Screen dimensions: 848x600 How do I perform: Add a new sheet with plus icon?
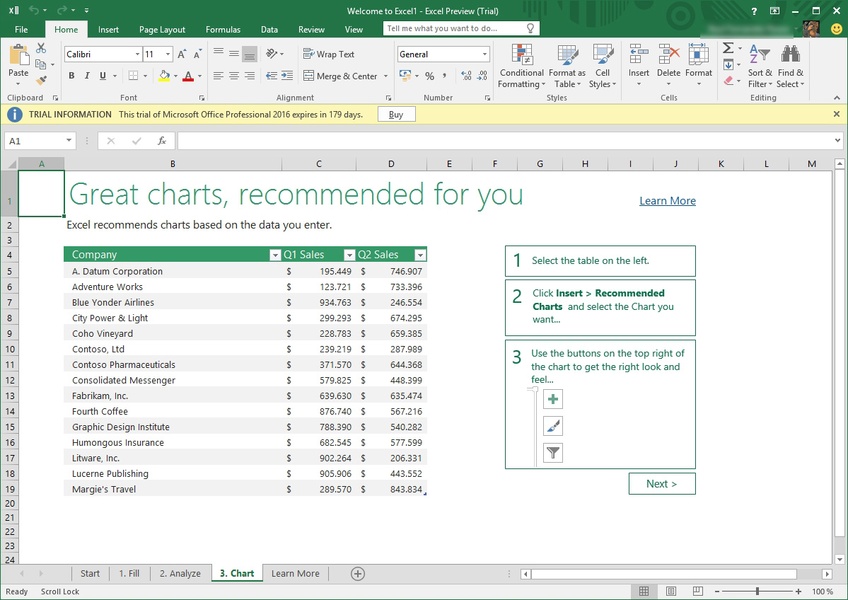tap(357, 573)
